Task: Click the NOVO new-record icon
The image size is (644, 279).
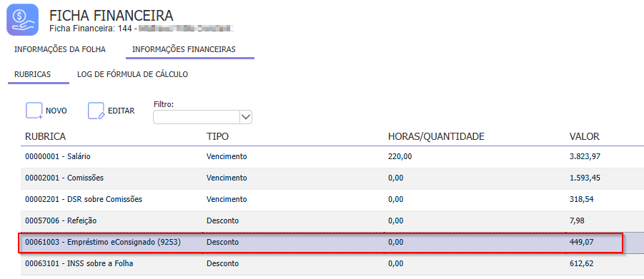Action: click(34, 111)
